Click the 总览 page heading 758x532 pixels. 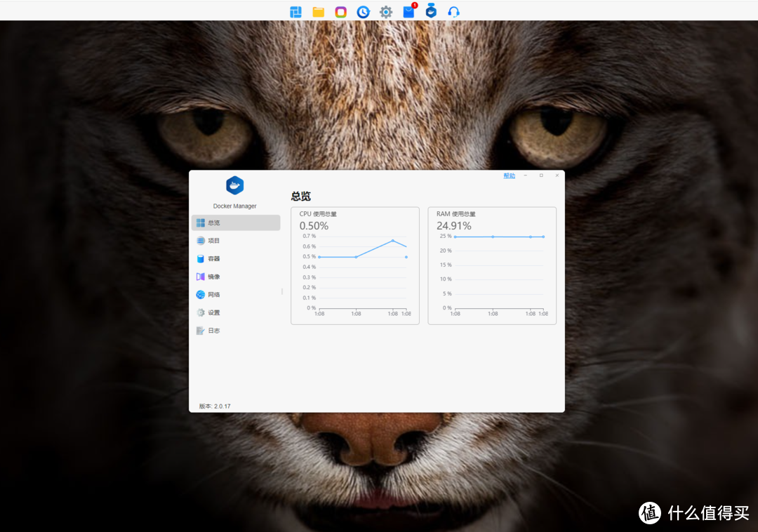click(300, 197)
